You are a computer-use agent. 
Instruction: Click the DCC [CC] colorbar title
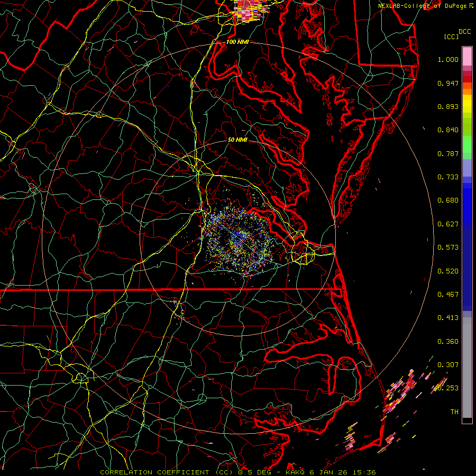457,34
